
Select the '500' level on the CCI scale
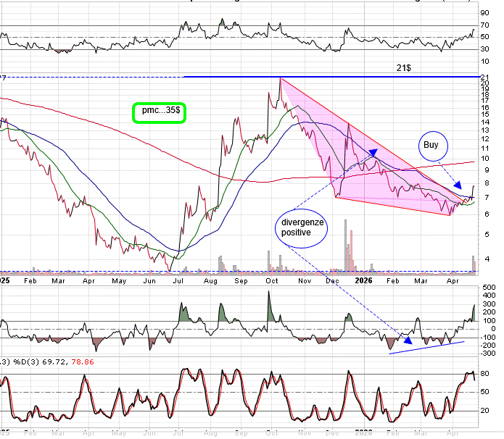[x=489, y=288]
